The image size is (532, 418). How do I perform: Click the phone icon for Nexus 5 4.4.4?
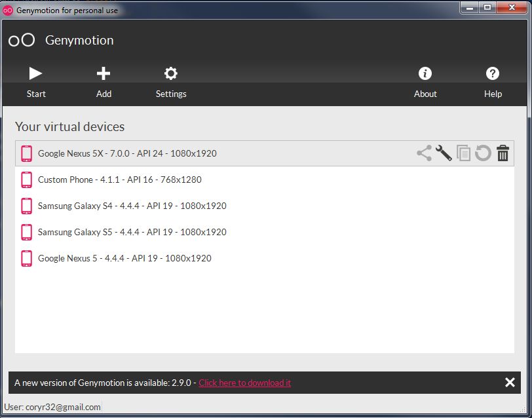click(x=26, y=259)
